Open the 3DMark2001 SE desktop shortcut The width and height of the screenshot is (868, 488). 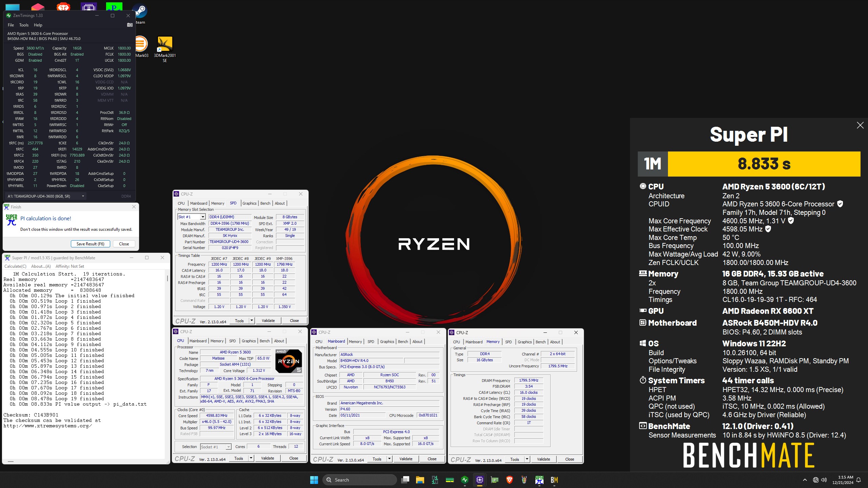[x=165, y=49]
